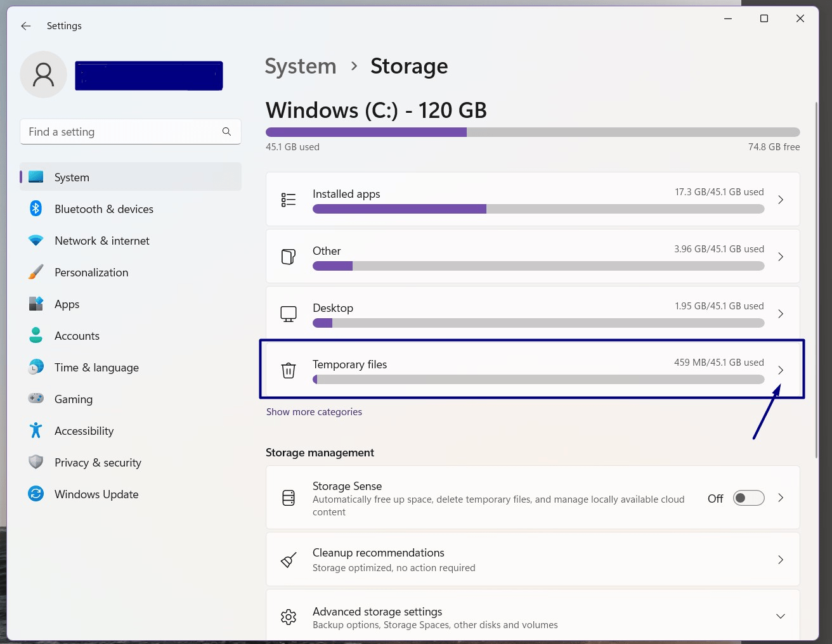Click the back arrow icon

(26, 26)
